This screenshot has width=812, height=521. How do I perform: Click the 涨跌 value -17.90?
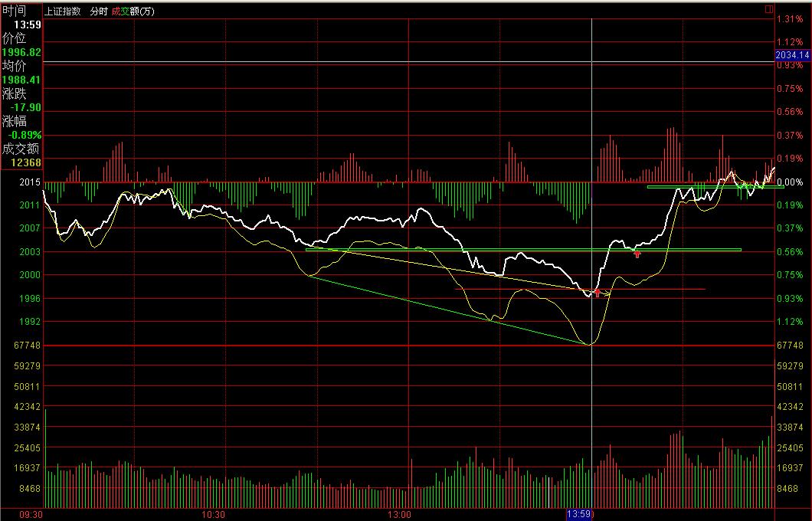click(26, 107)
